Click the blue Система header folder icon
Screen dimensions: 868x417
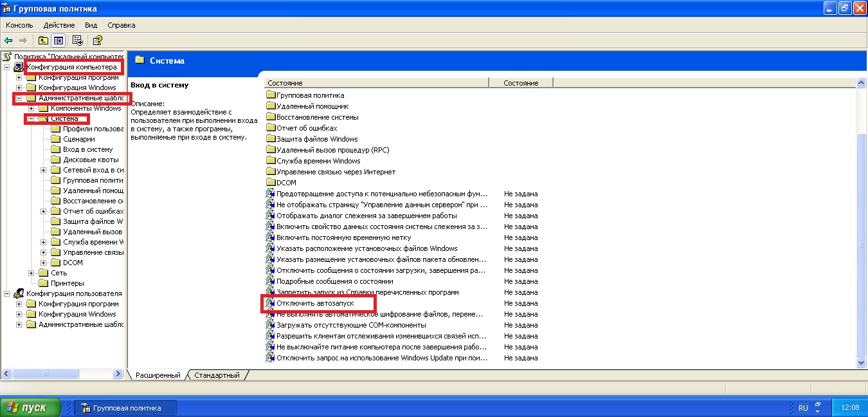(x=140, y=60)
